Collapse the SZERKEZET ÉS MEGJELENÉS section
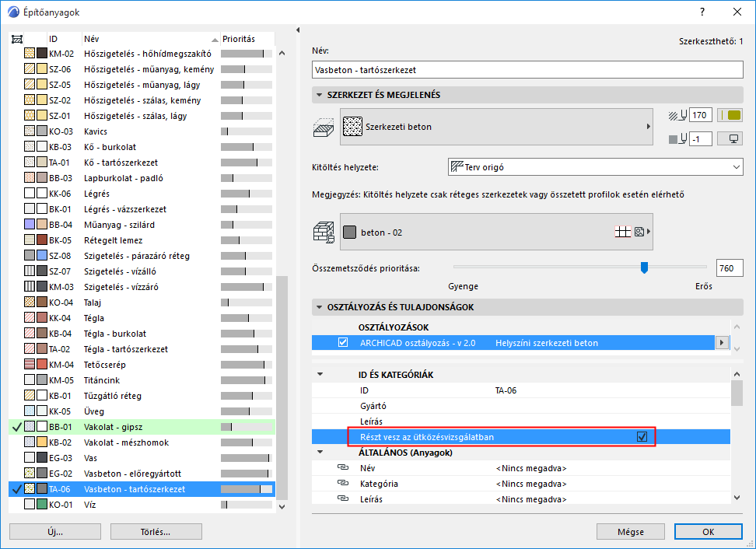 coord(319,95)
